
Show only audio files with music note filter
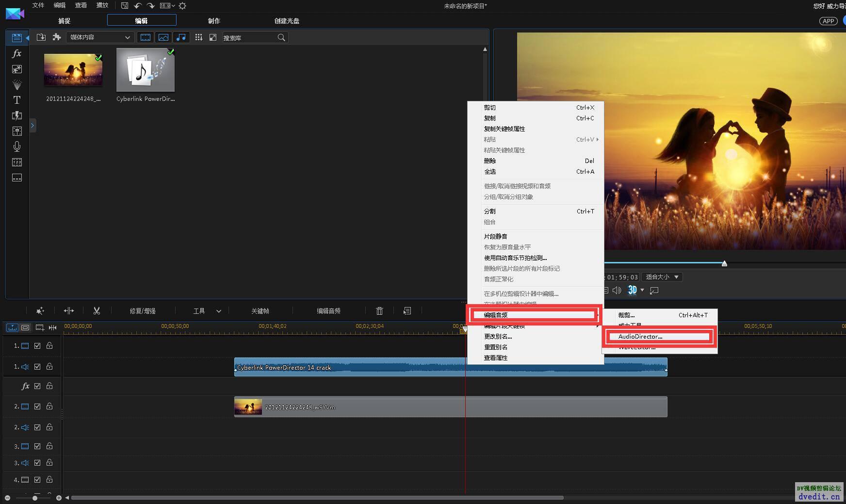point(181,37)
